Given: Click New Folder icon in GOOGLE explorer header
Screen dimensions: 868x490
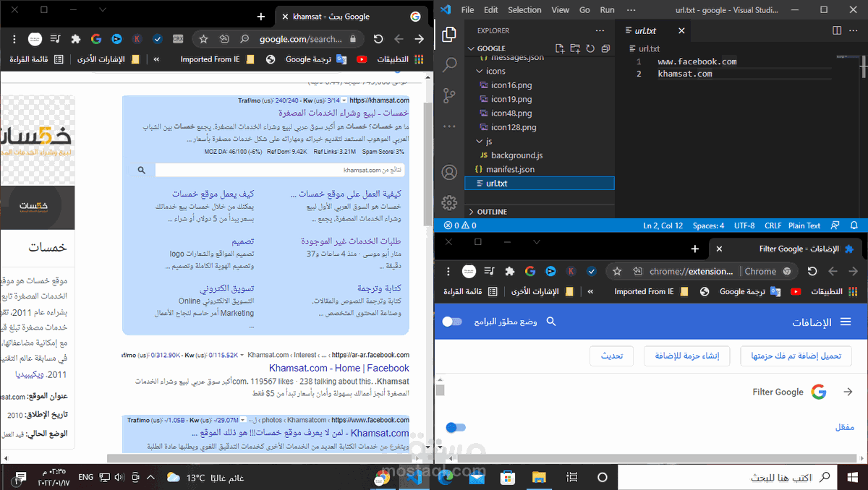Looking at the screenshot, I should (x=575, y=48).
